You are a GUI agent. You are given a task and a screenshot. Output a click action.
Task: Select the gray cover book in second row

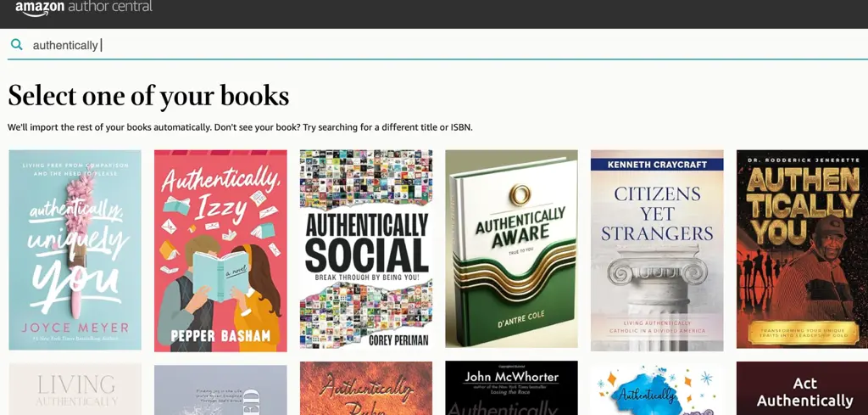[220, 390]
